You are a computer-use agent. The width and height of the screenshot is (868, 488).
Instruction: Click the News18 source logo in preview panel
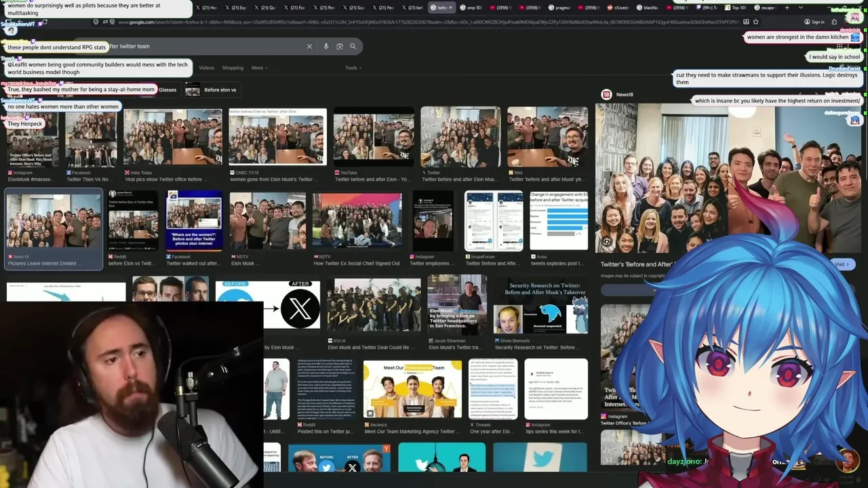click(x=606, y=95)
